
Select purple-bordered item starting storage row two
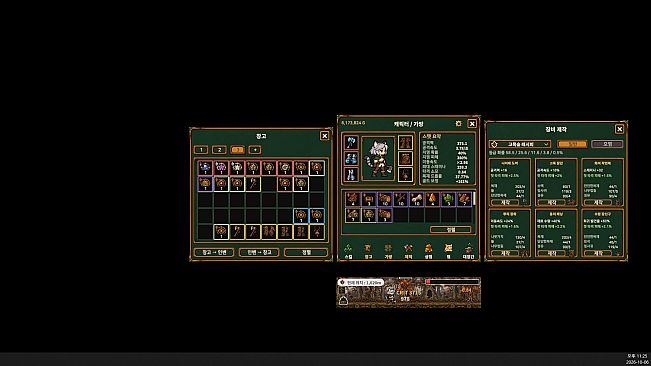[205, 183]
